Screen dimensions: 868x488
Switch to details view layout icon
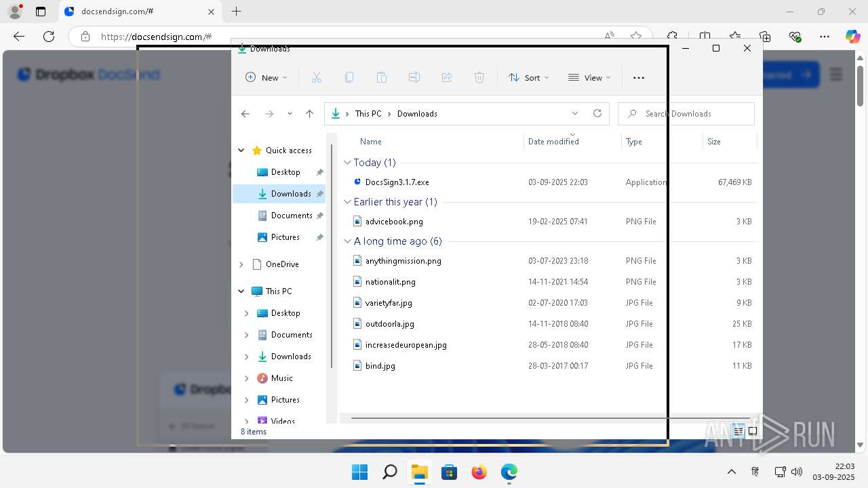[738, 432]
